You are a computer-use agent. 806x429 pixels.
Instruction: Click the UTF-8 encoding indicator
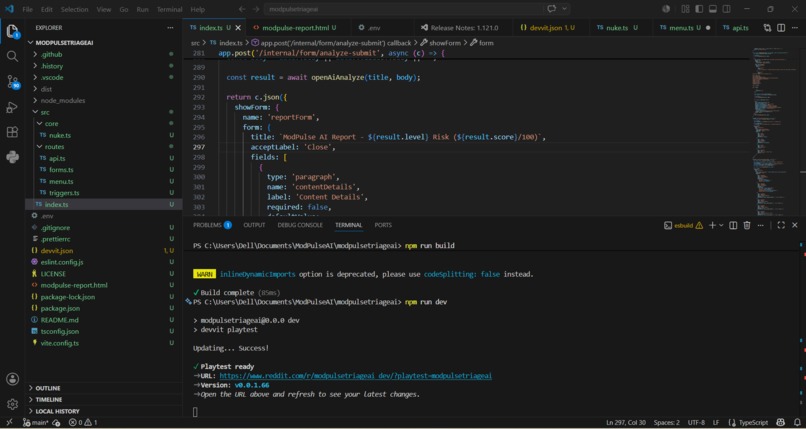coord(696,422)
